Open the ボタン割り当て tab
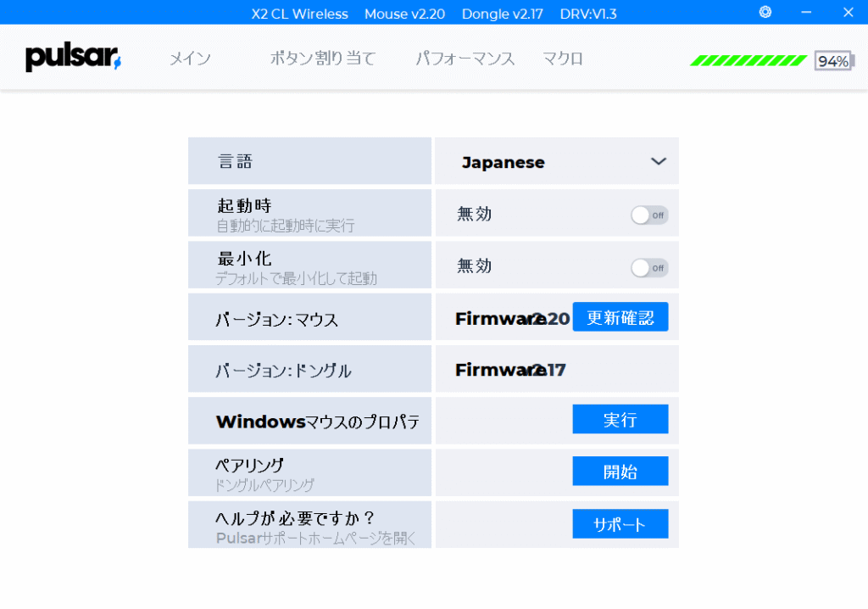The height and width of the screenshot is (609, 868). [x=323, y=59]
